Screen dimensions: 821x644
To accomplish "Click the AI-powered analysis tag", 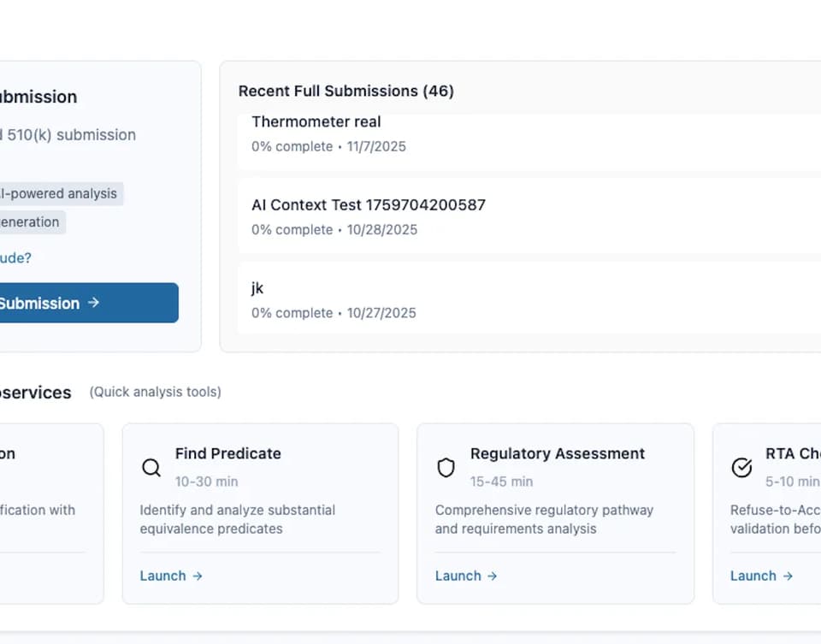I will 61,194.
